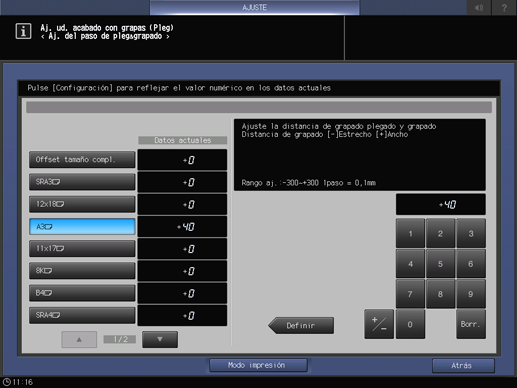Tap keypad digit 0

410,324
